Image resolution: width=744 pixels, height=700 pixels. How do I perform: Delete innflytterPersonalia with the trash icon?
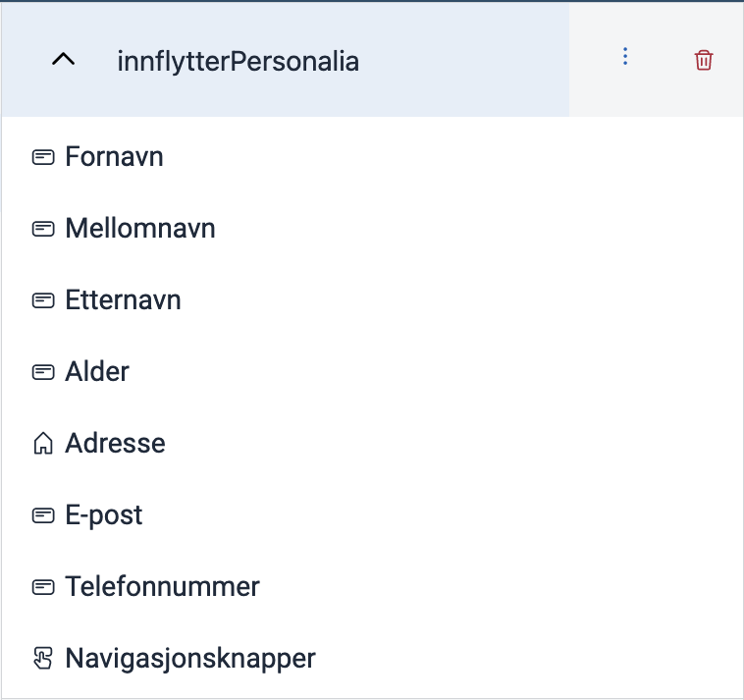point(703,60)
